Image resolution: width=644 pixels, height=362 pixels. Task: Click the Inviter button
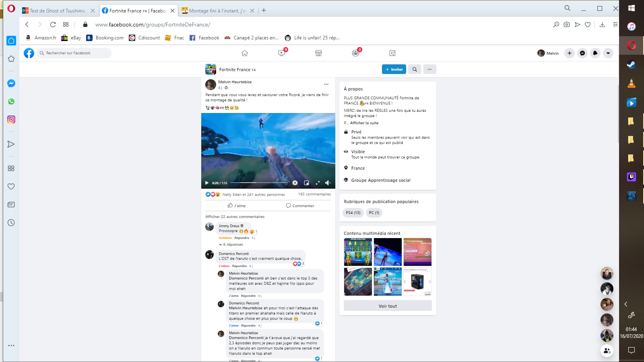click(394, 69)
